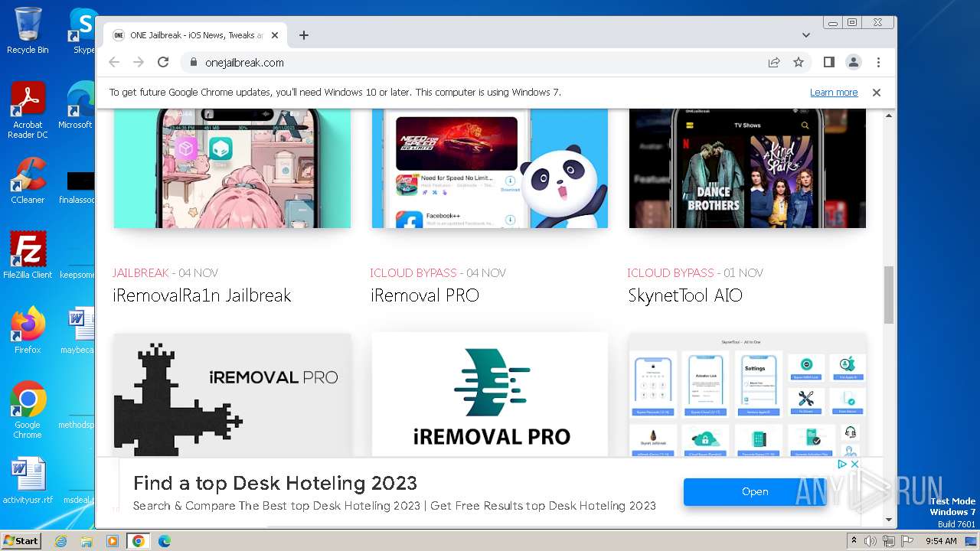Select the ONE Jailbreak browser tab
This screenshot has height=551, width=980.
[x=196, y=35]
